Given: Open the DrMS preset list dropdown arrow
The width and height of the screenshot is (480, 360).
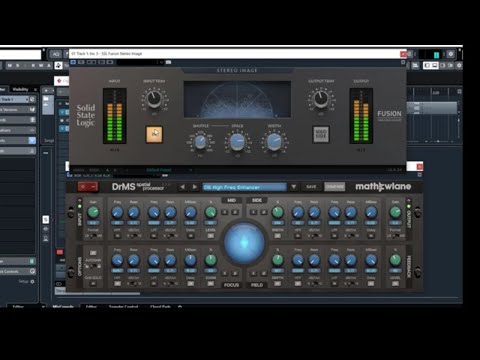Looking at the screenshot, I should pyautogui.click(x=294, y=187).
